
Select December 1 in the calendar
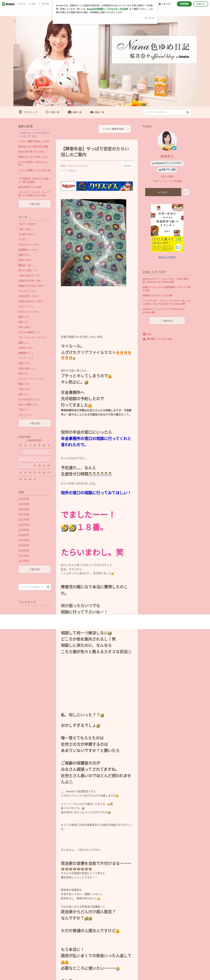(x=25, y=452)
